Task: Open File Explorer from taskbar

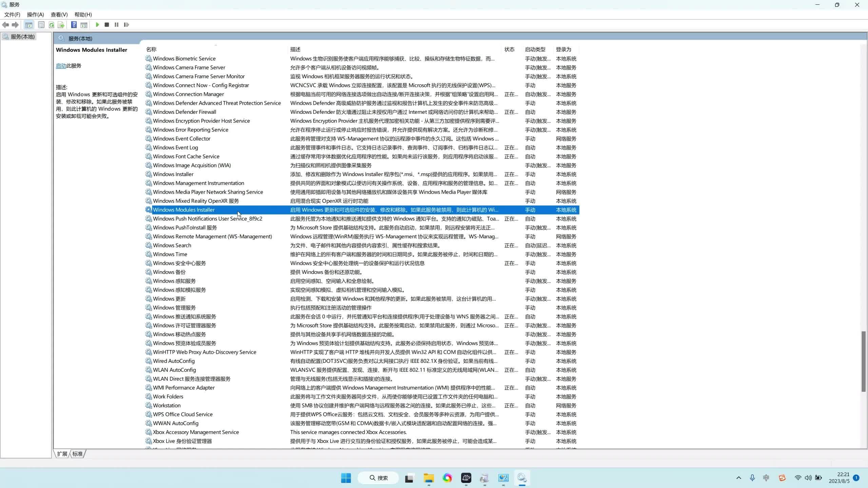Action: pos(429,478)
